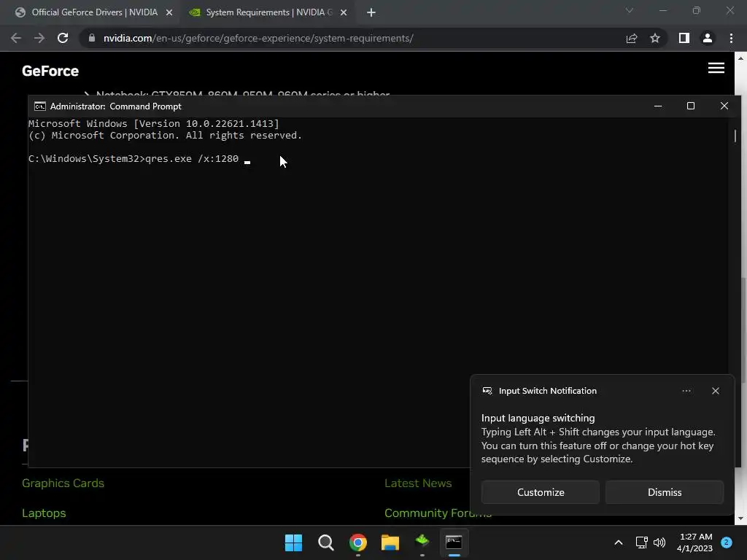Image resolution: width=747 pixels, height=560 pixels.
Task: Click page scrollbar down arrow
Action: pos(740,518)
